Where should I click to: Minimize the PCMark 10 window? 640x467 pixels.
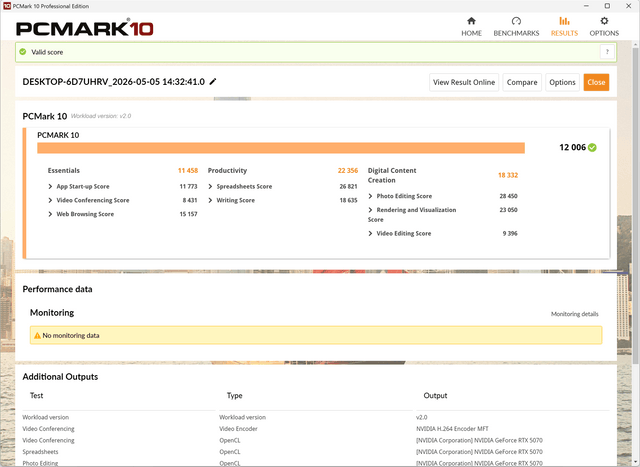pyautogui.click(x=586, y=6)
